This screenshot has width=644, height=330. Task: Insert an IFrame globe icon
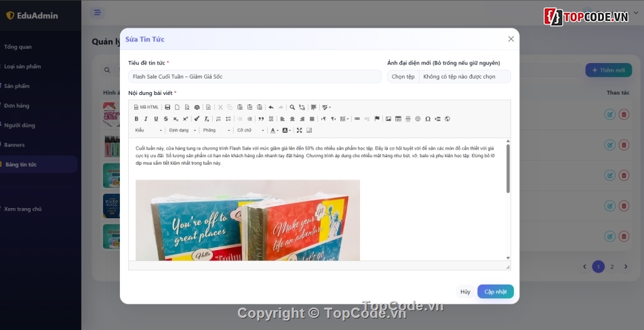click(447, 119)
